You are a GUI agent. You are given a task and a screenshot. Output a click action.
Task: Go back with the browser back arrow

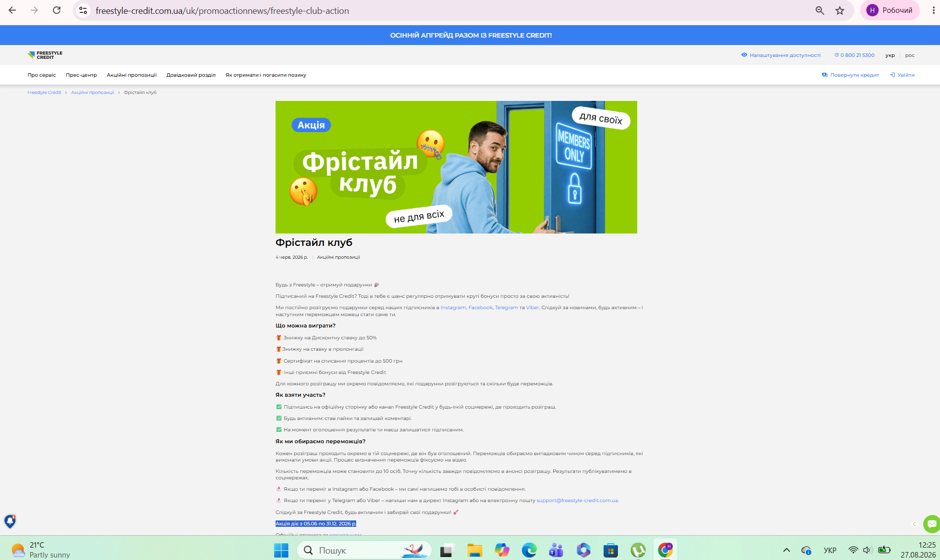(12, 10)
